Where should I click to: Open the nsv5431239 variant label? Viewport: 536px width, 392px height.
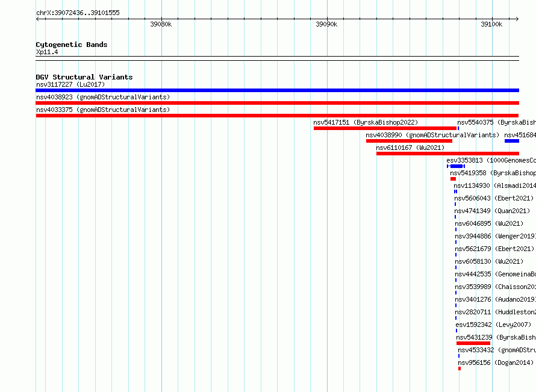point(496,337)
